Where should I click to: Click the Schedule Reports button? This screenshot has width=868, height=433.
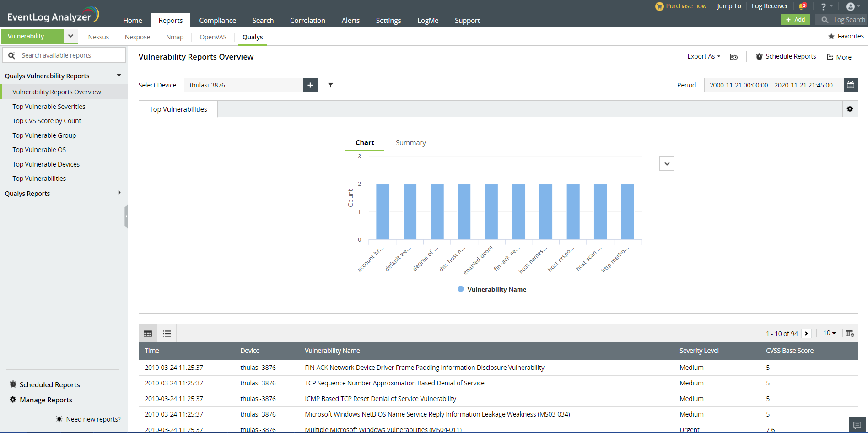(786, 56)
